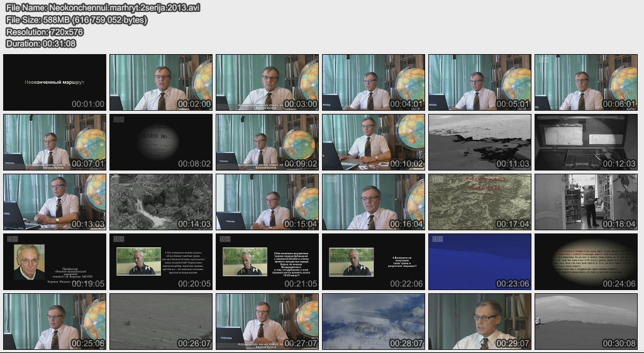Select the 00:20:05 interview question thumbnail
This screenshot has height=353, width=644.
click(x=161, y=262)
